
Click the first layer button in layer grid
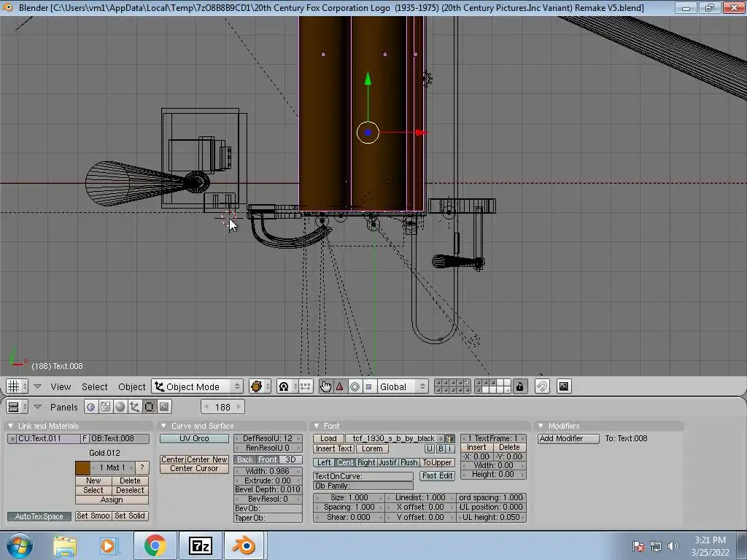coord(438,383)
